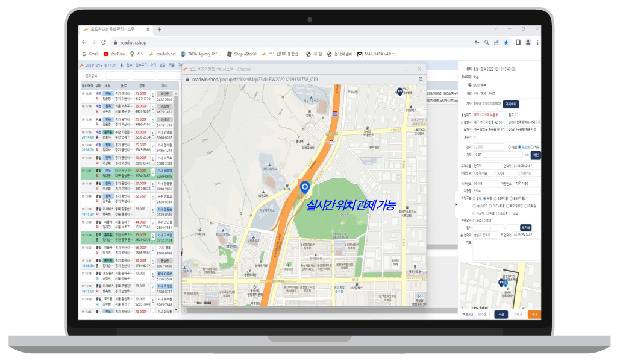Image resolution: width=617 pixels, height=364 pixels.
Task: Open the Chrome profile avatar icon
Action: click(528, 42)
